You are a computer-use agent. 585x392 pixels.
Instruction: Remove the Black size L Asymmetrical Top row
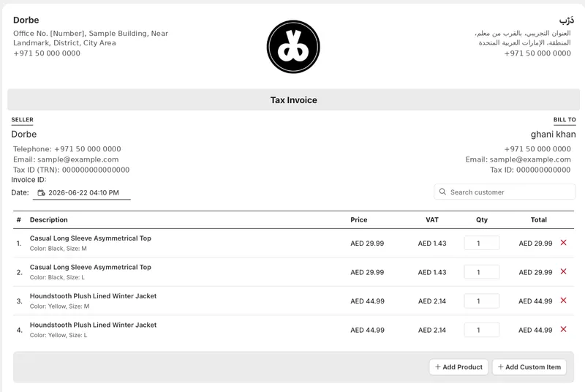pos(563,271)
